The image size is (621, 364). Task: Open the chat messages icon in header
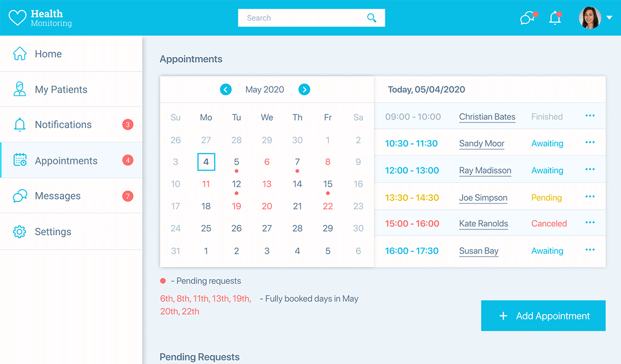[528, 18]
